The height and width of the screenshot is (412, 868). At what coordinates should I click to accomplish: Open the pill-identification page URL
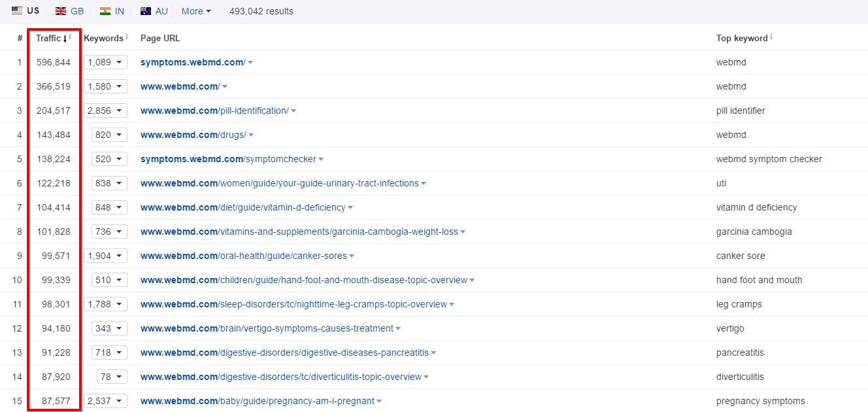point(214,111)
